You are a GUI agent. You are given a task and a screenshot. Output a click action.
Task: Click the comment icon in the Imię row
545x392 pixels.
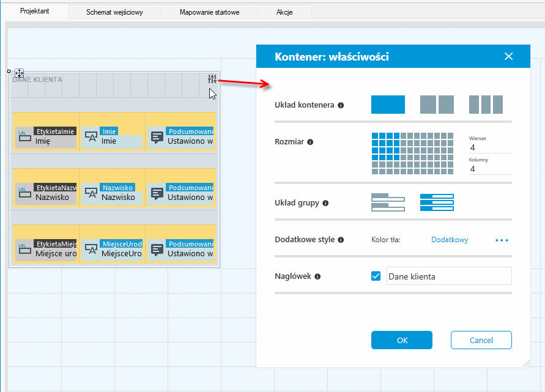[x=157, y=138]
